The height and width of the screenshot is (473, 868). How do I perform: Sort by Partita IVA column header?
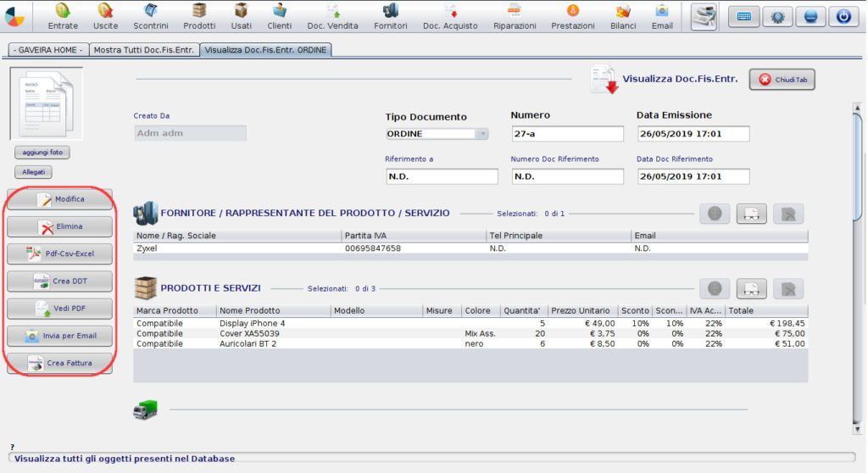click(414, 236)
